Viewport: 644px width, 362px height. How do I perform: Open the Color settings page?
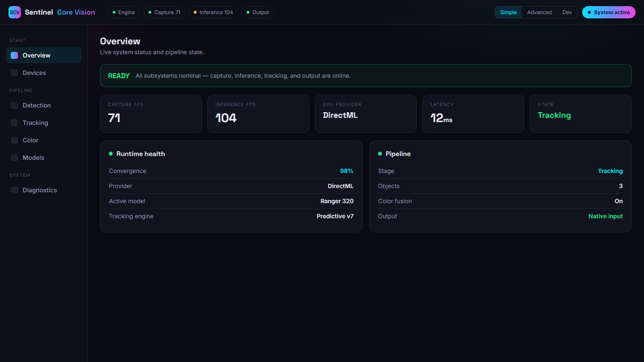coord(43,140)
